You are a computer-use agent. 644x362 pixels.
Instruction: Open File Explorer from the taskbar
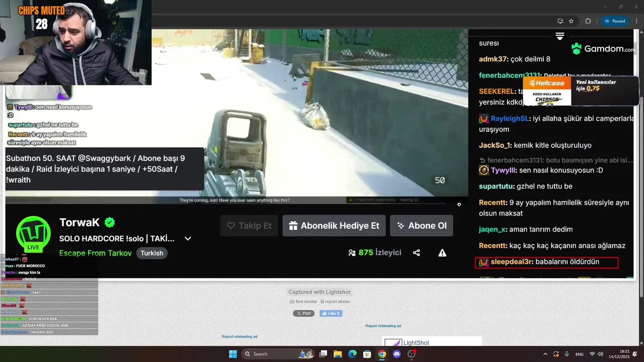[x=338, y=354]
